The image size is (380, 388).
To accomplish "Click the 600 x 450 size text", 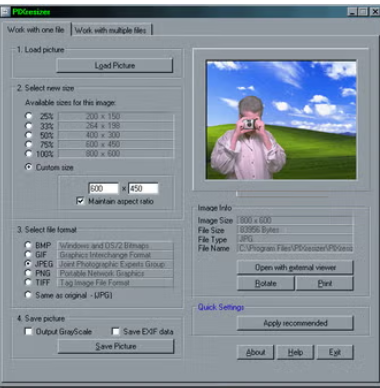I will [x=103, y=144].
